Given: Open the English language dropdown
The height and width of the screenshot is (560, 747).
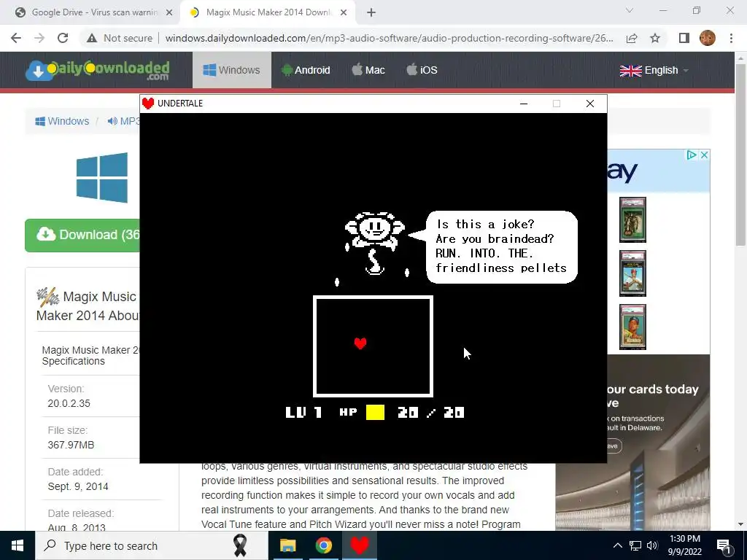Looking at the screenshot, I should pos(654,71).
